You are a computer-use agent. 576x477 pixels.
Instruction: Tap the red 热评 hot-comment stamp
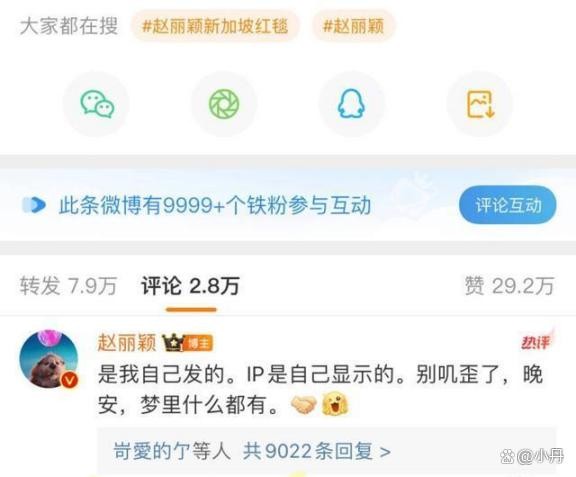coord(536,342)
